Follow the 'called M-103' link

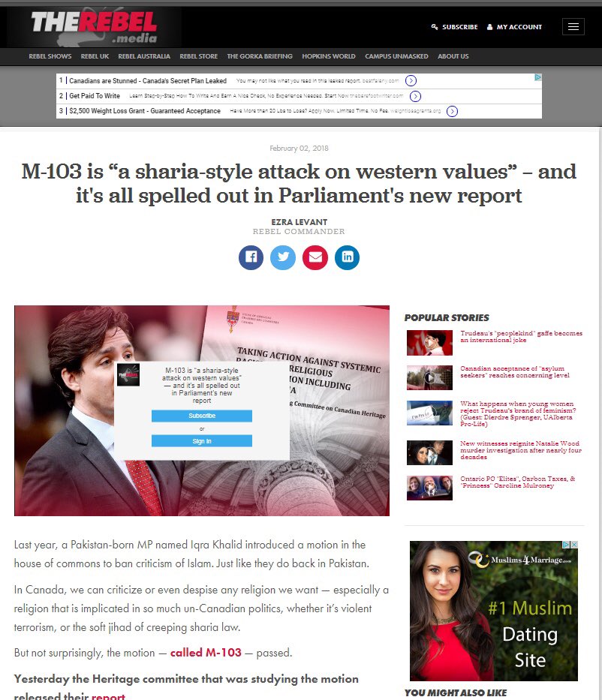click(x=206, y=653)
